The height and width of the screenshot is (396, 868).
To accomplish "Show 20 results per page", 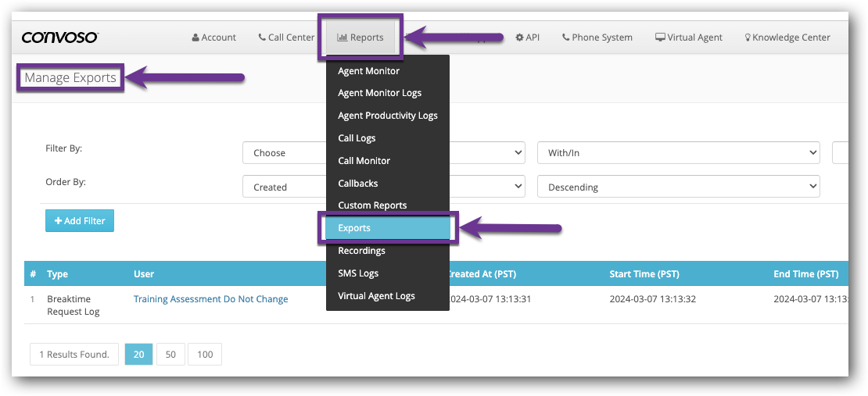I will click(139, 355).
